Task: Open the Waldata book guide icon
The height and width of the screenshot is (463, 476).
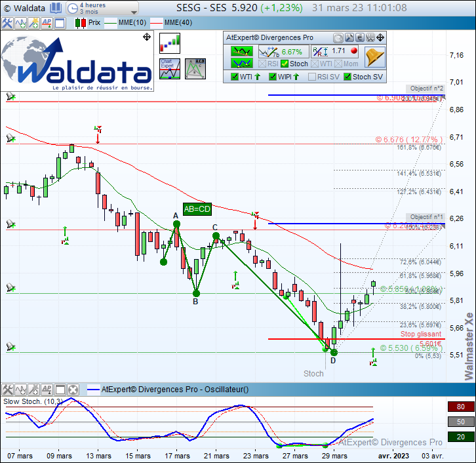Action: coord(56,8)
